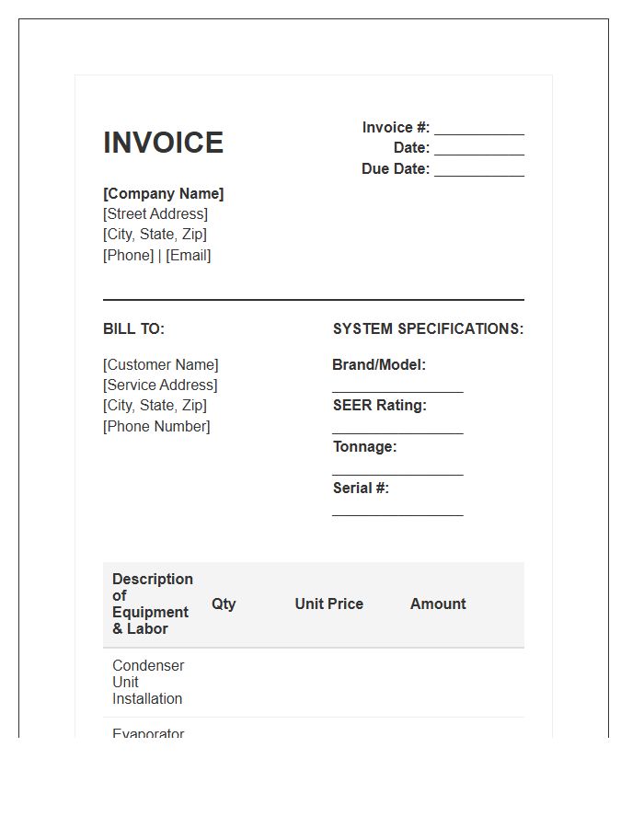Click the Tonnage: label
This screenshot has height=828, width=644.
[364, 447]
